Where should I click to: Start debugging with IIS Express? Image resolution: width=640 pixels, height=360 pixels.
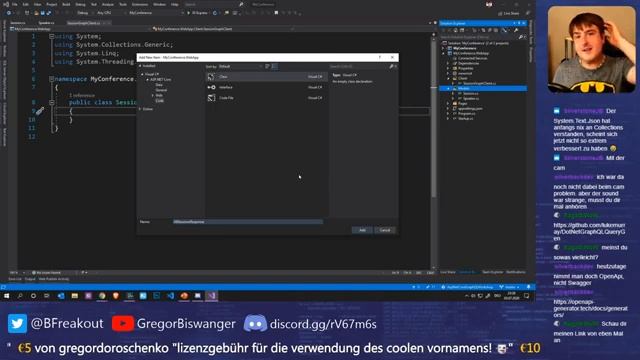pos(197,13)
